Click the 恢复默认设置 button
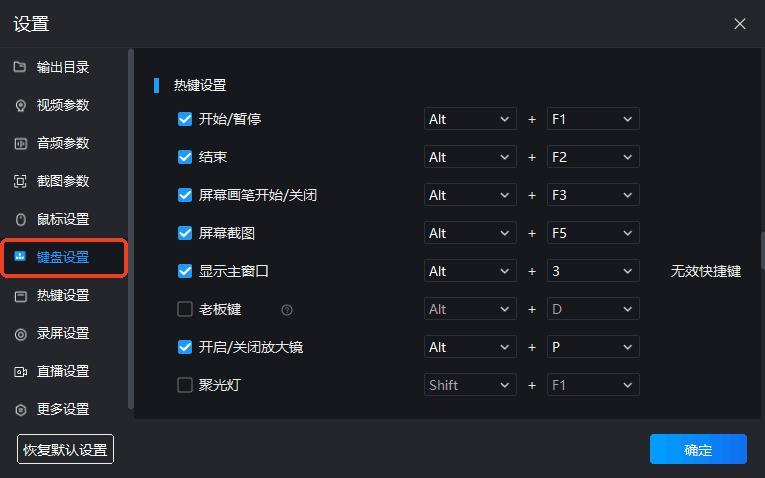 pyautogui.click(x=65, y=449)
